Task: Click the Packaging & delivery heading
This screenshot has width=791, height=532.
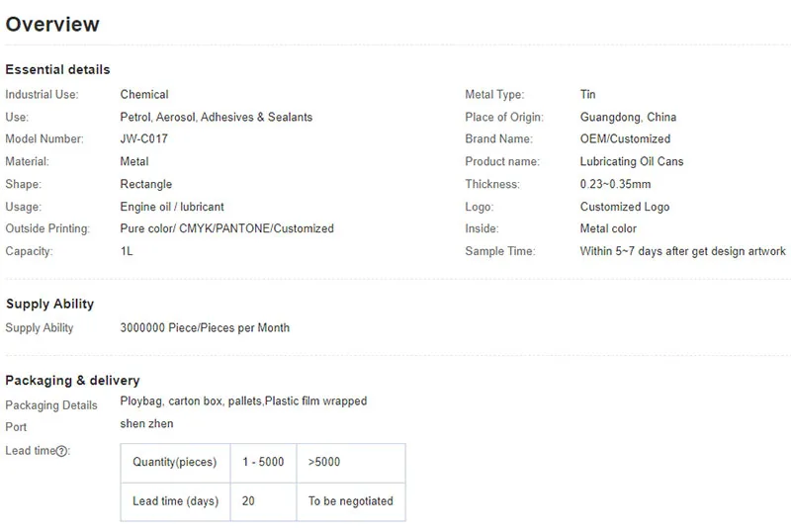Action: (x=72, y=380)
